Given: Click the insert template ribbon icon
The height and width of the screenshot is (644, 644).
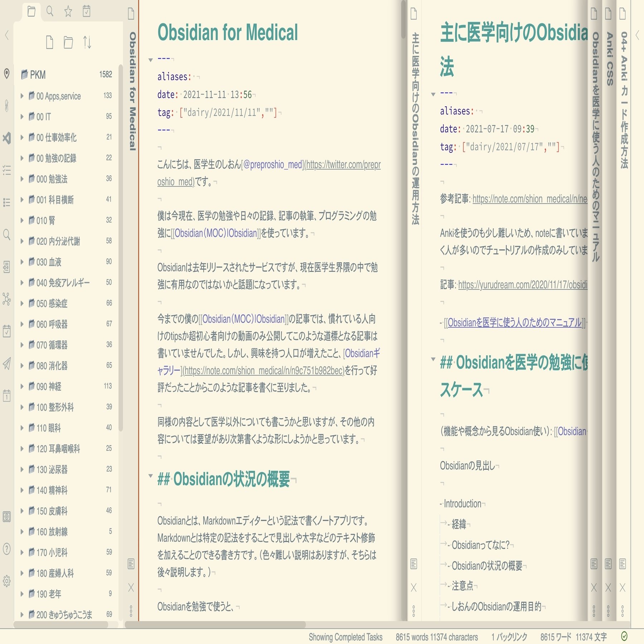Looking at the screenshot, I should pyautogui.click(x=6, y=267).
